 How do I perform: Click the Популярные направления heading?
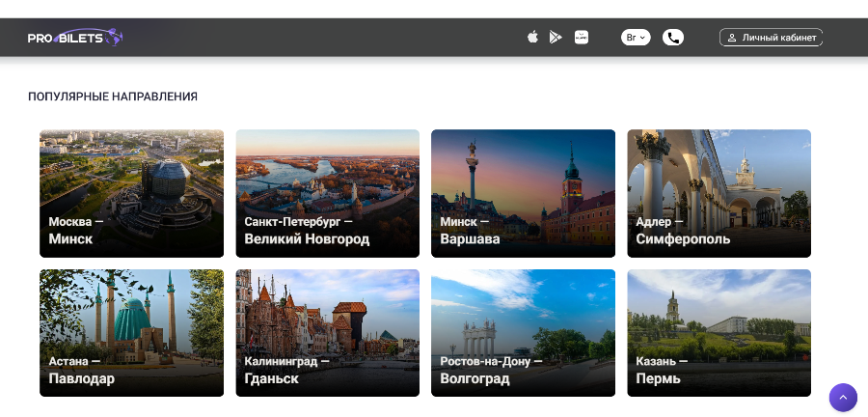click(x=113, y=97)
